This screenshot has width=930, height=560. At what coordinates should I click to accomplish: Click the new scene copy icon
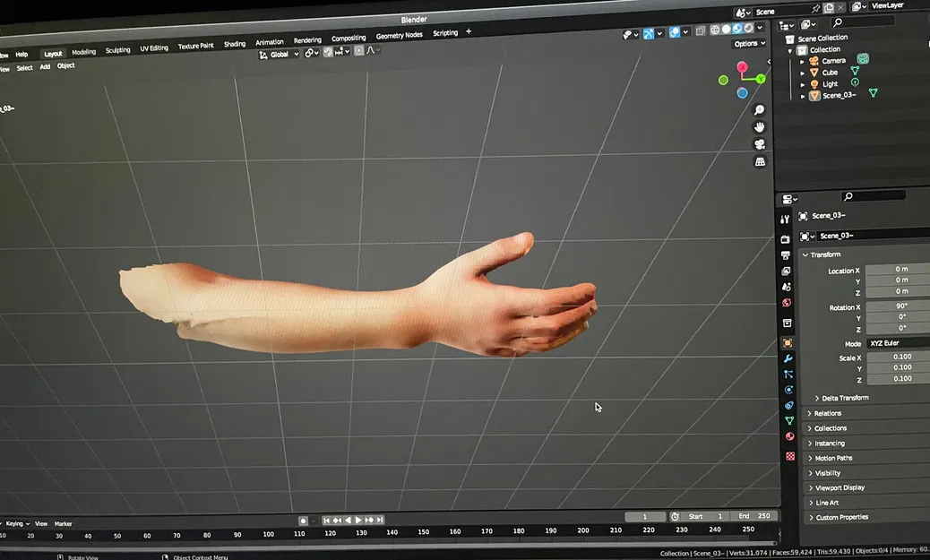pos(829,8)
